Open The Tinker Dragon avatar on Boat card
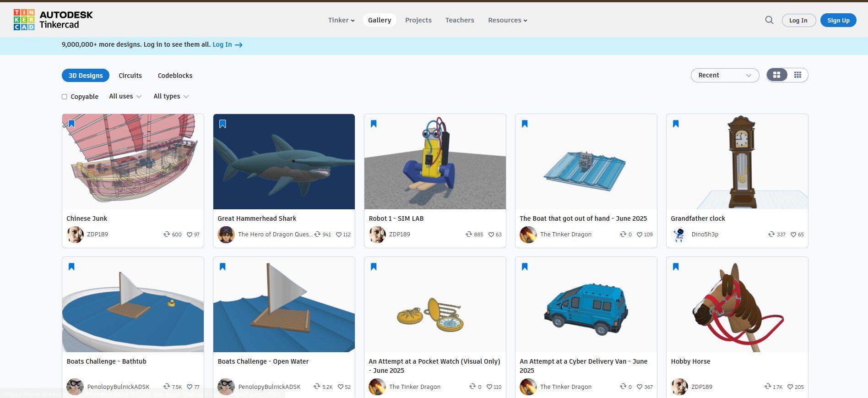The height and width of the screenshot is (398, 868). (x=528, y=234)
